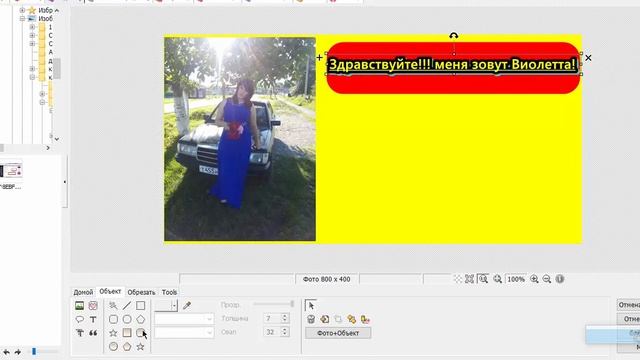Select the filled rectangle tool
Screen dimensions: 640x360
point(127,333)
